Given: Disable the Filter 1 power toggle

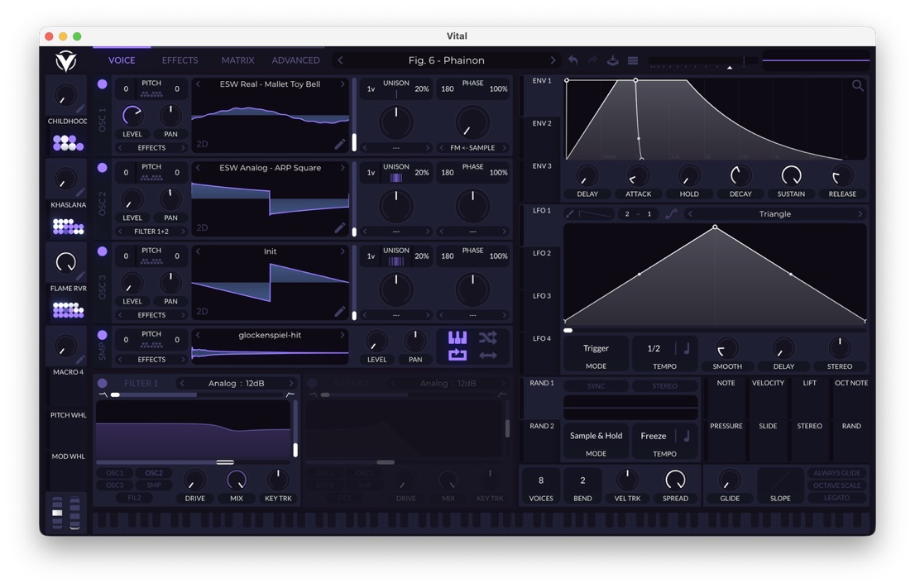Looking at the screenshot, I should click(103, 384).
